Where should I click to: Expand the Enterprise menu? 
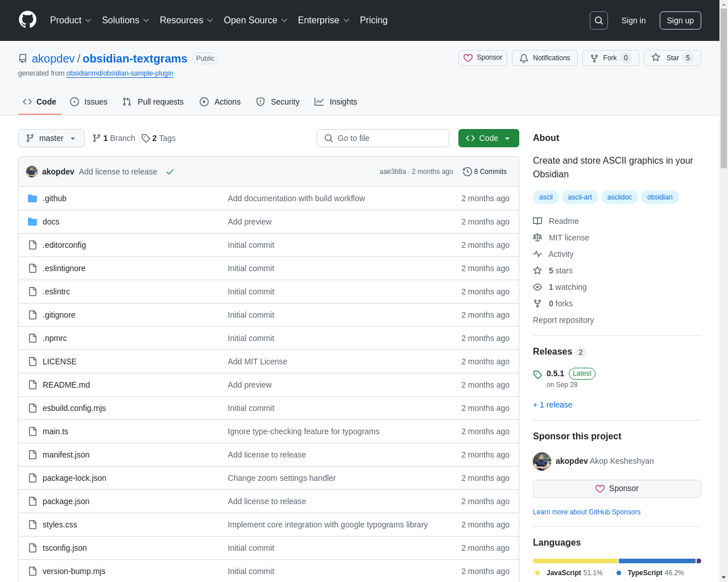coord(324,20)
